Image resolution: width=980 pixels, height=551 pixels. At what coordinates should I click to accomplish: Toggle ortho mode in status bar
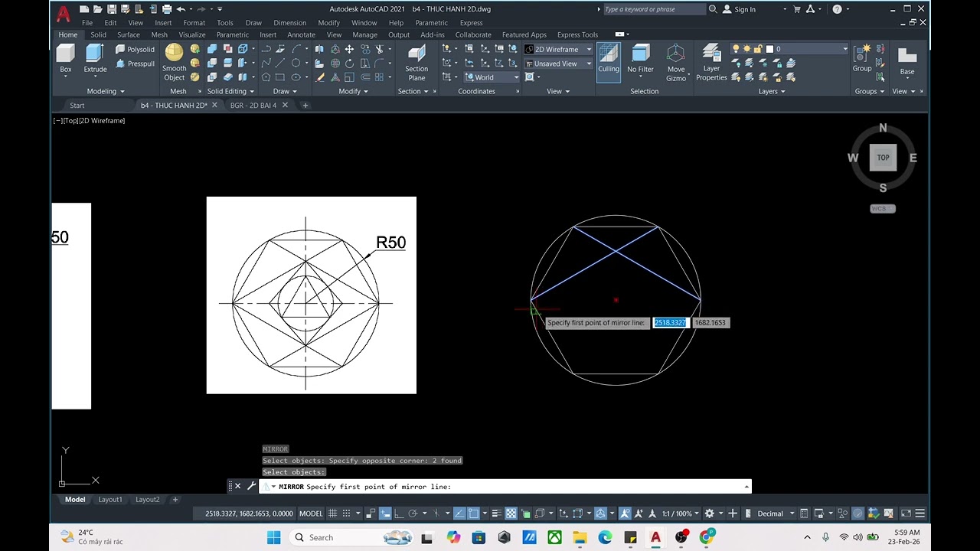(398, 514)
